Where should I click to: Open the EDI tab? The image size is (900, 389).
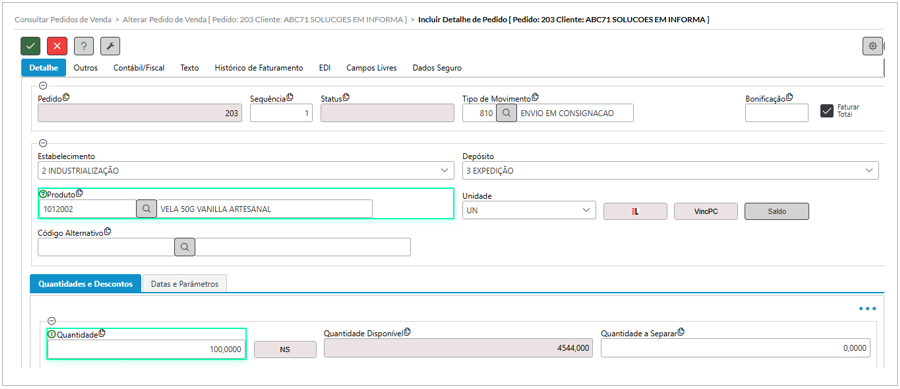325,68
